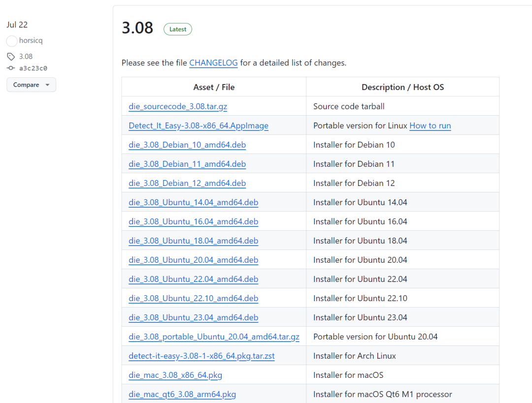This screenshot has width=532, height=403.
Task: Open horsicq's avatar
Action: coord(12,41)
